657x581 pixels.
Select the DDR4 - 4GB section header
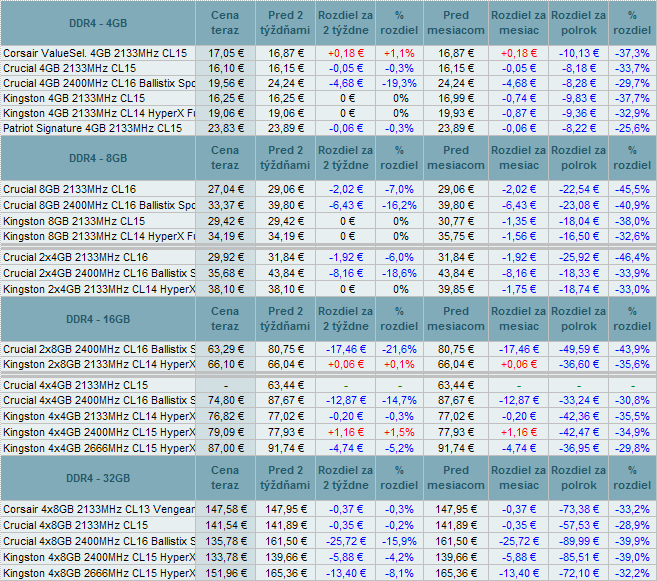98,23
